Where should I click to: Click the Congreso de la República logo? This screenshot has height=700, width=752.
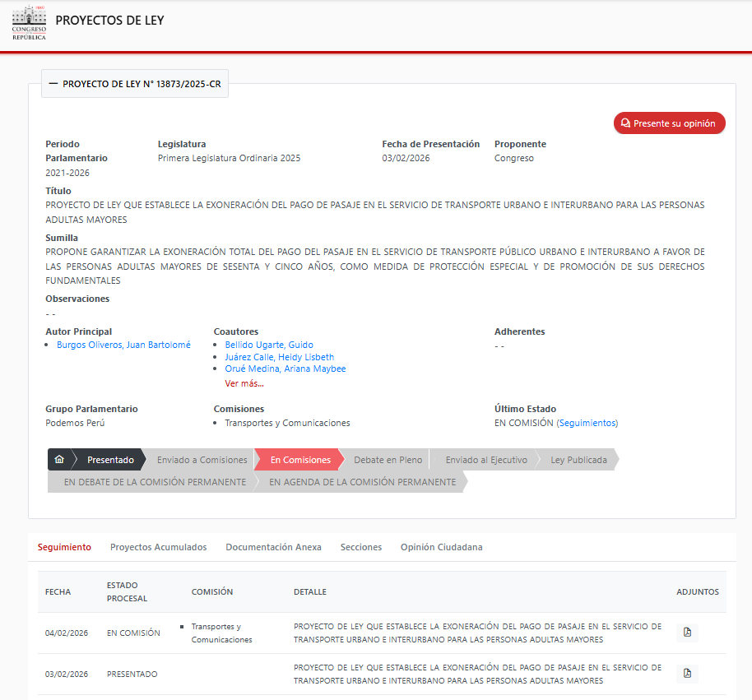coord(29,22)
